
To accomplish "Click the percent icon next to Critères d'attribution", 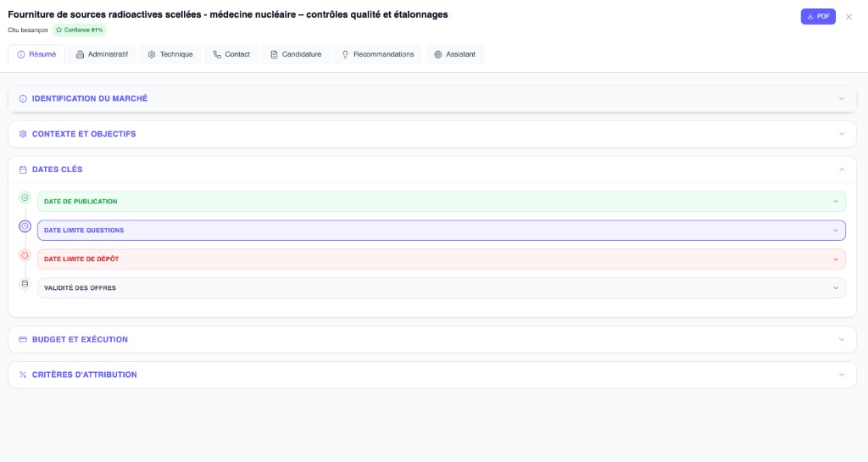I will (x=23, y=375).
